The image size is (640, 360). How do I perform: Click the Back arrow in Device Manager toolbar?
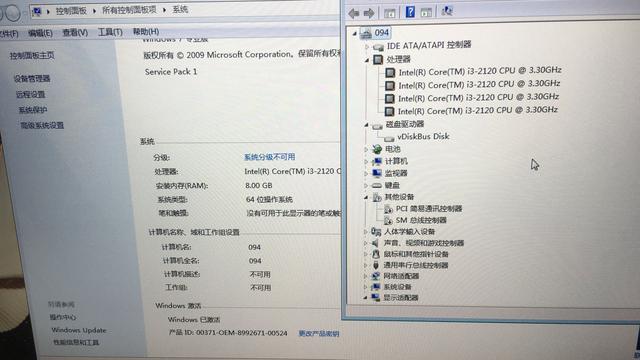coord(353,13)
